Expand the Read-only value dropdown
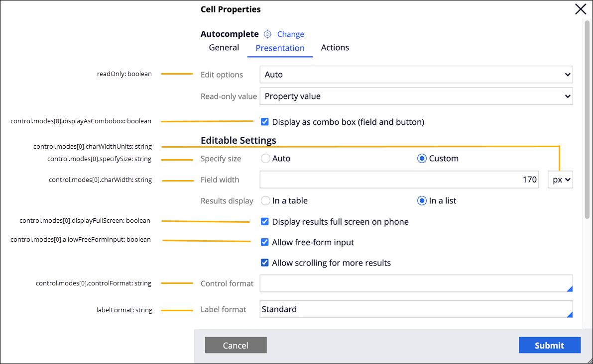The height and width of the screenshot is (364, 593). point(416,96)
